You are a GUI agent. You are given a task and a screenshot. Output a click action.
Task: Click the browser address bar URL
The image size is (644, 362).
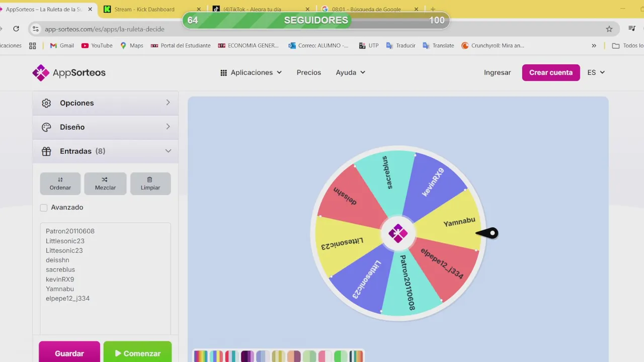point(105,29)
